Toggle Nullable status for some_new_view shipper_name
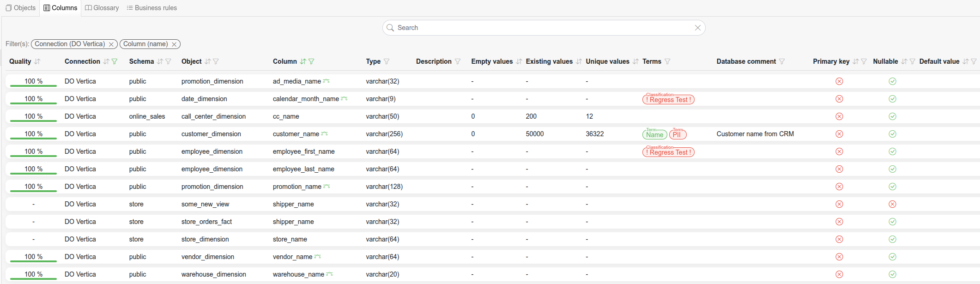 [x=892, y=204]
